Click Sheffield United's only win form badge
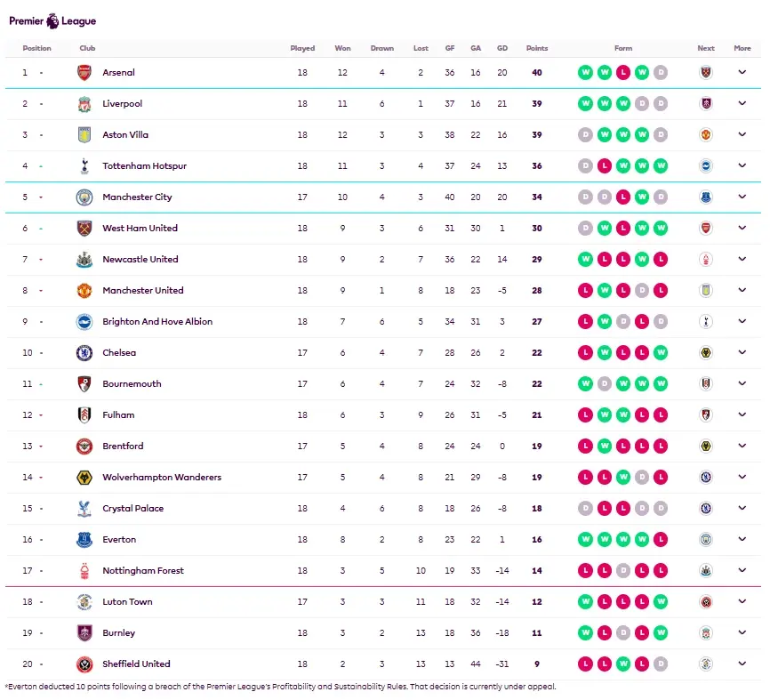 coord(623,664)
